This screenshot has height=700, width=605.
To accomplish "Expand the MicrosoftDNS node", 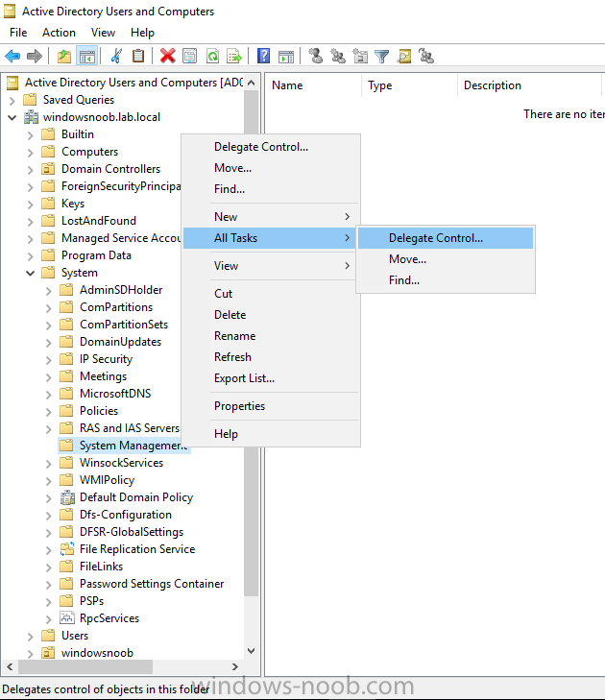I will [x=49, y=395].
